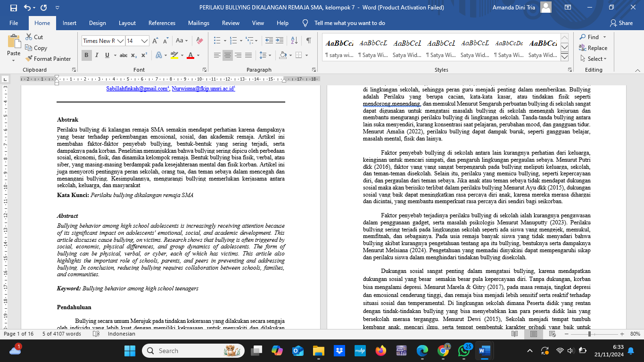Open the Clipboard dialog launcher
Image resolution: width=644 pixels, height=362 pixels.
[x=74, y=69]
